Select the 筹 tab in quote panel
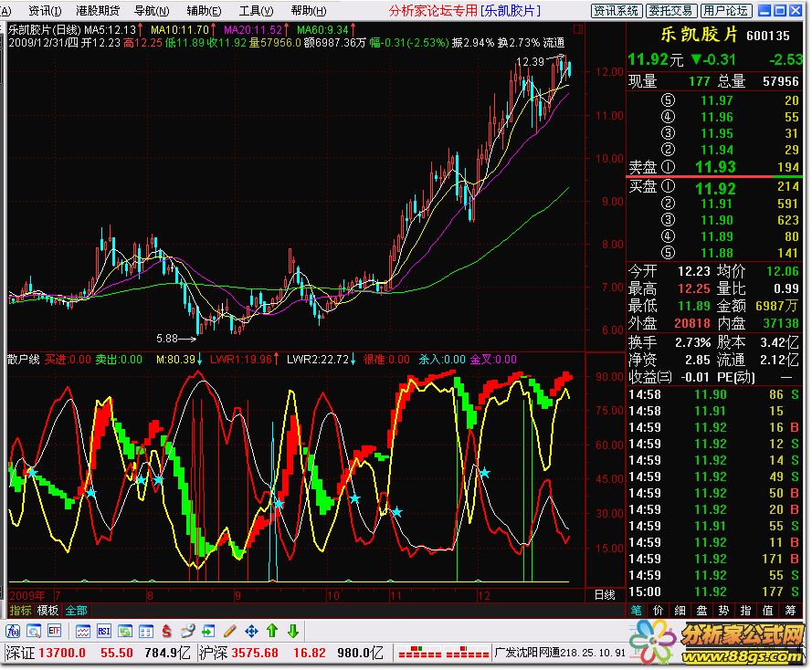The width and height of the screenshot is (812, 670). [x=790, y=611]
